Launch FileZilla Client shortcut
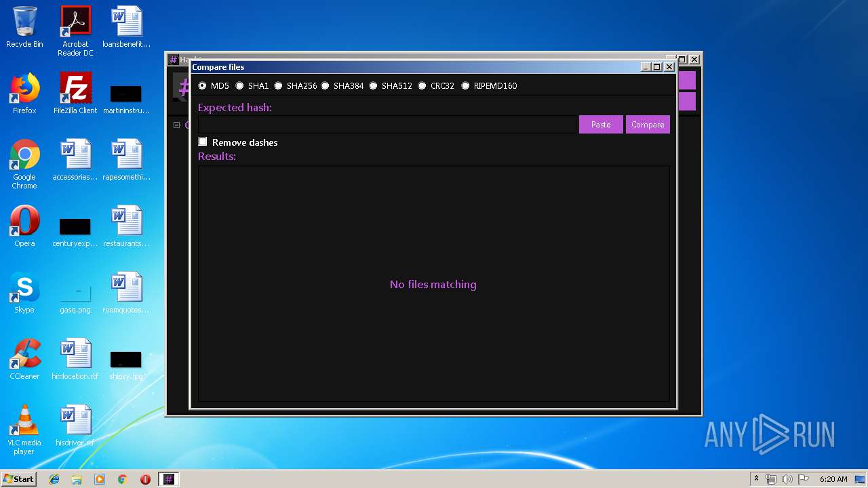 click(x=75, y=94)
